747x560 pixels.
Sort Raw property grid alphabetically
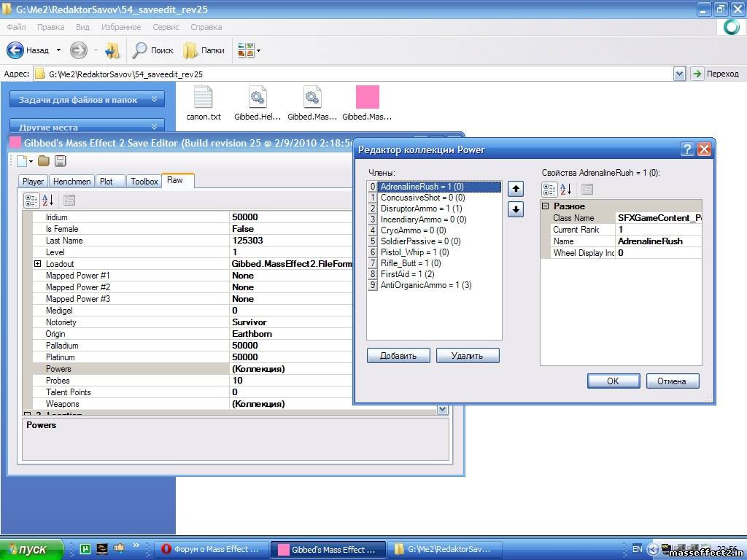(x=47, y=201)
